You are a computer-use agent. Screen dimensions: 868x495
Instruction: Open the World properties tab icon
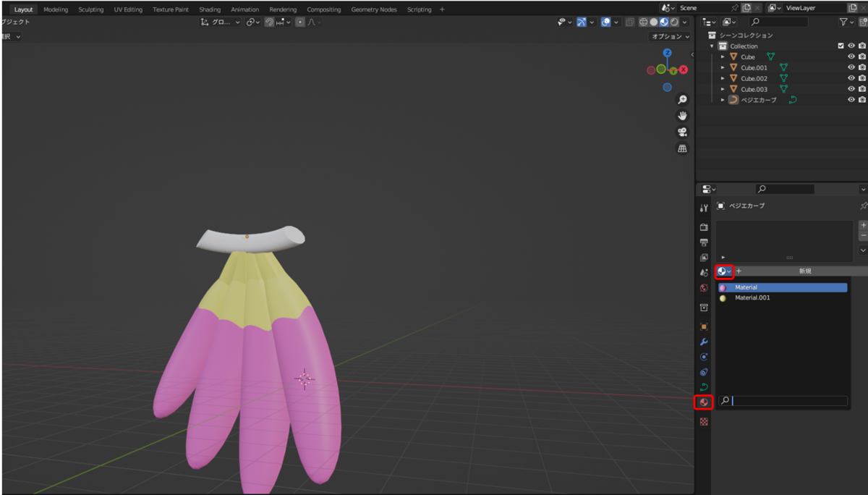pyautogui.click(x=704, y=288)
